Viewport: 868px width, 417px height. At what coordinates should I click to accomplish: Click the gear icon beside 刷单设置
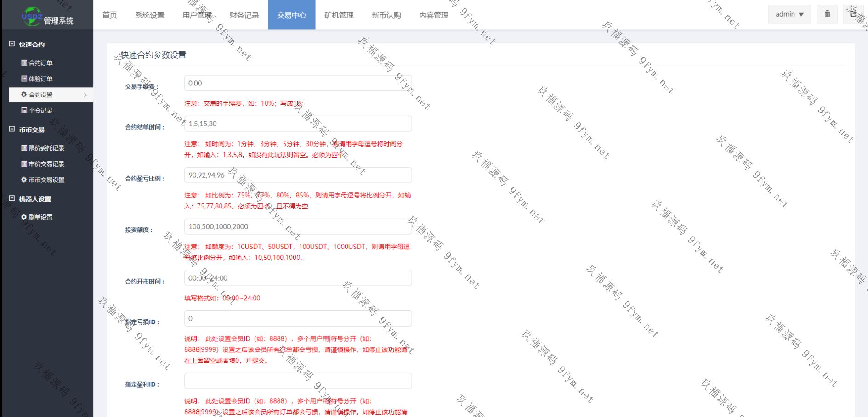(x=24, y=217)
